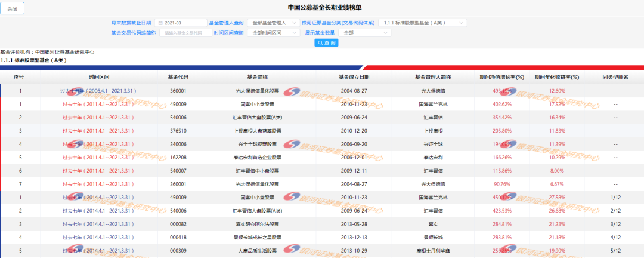Image resolution: width=644 pixels, height=258 pixels.
Task: Click the 同类型排名 column header
Action: click(615, 77)
